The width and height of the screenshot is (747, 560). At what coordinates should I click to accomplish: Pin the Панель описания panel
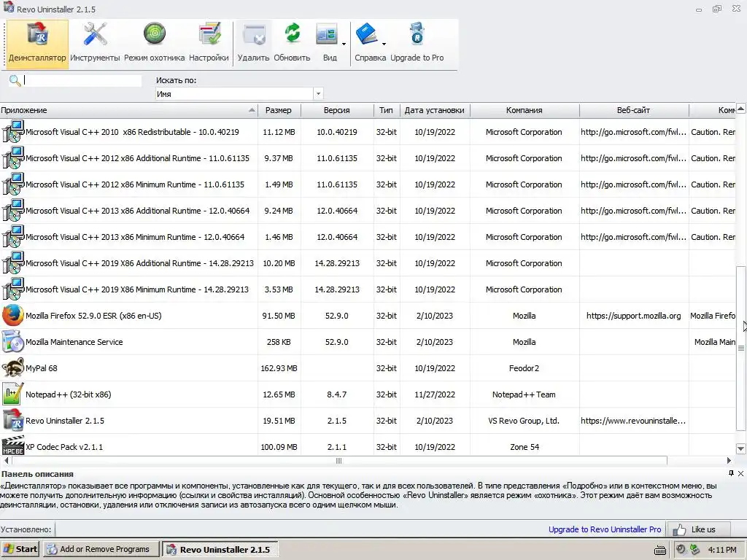(x=731, y=472)
